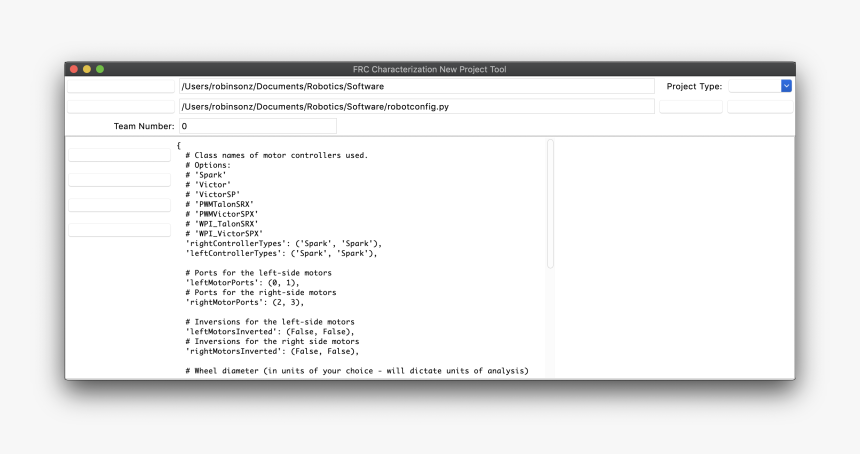Click the blank button left of the robotconfig.py path

coord(121,106)
